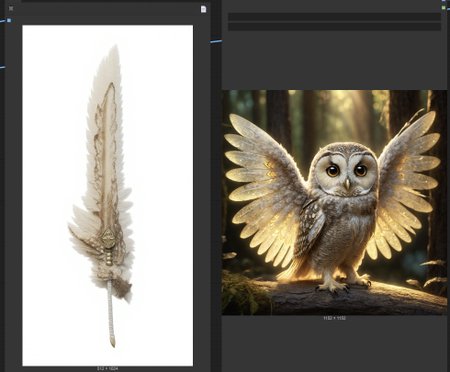Click the dark canvas gap between nodes
Screen dimensions: 450x372
[x=216, y=200]
